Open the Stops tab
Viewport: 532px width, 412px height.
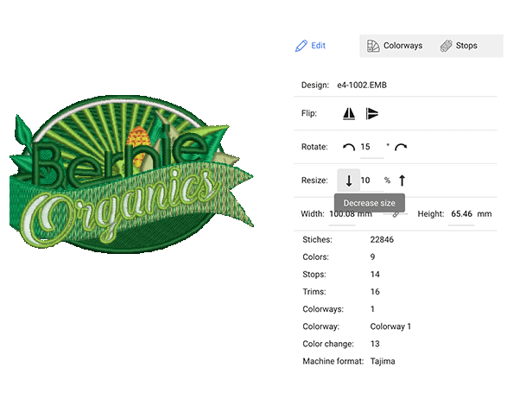click(x=459, y=46)
